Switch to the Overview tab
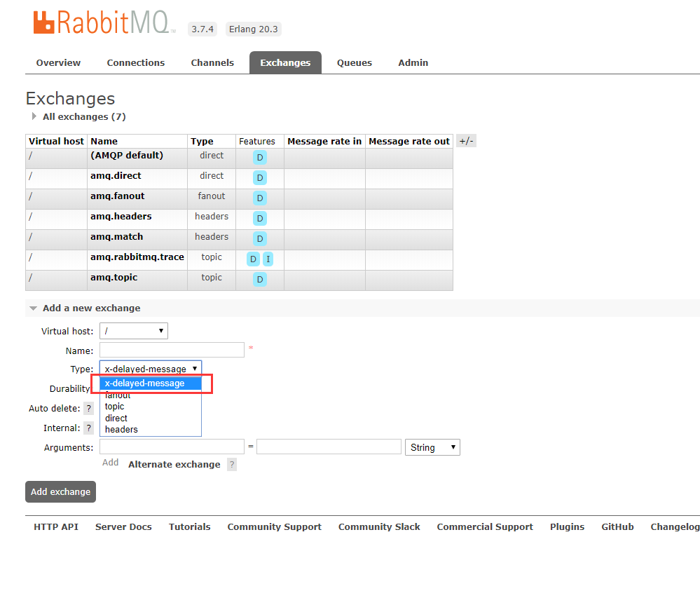This screenshot has width=700, height=612. (58, 62)
